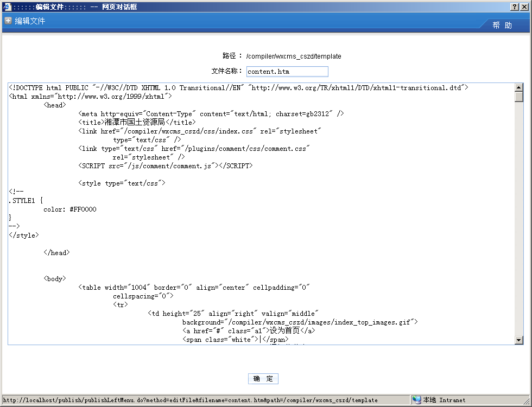Viewport: 532px width, 407px height.
Task: Focus the 文件名称 field containing content.htm
Action: tap(287, 72)
